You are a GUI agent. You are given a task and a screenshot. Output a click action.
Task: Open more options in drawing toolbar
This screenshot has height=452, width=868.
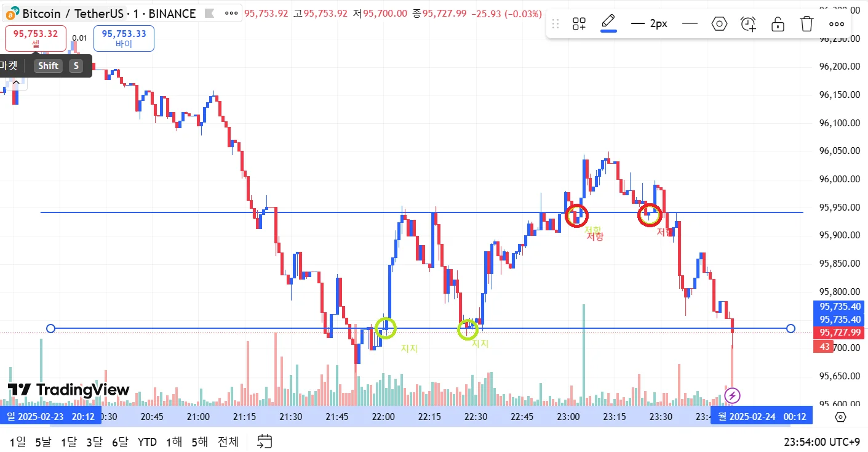pyautogui.click(x=836, y=24)
